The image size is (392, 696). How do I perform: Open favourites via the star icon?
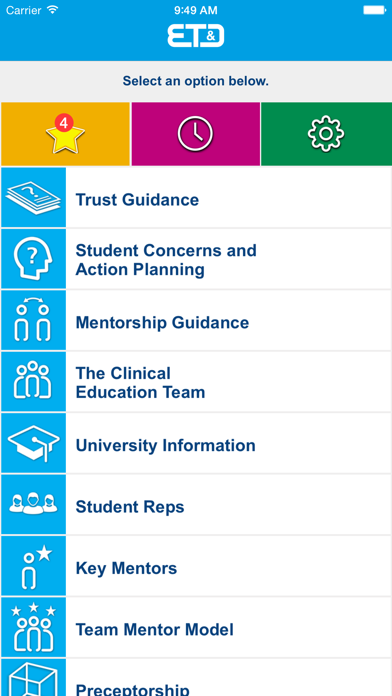(x=65, y=134)
